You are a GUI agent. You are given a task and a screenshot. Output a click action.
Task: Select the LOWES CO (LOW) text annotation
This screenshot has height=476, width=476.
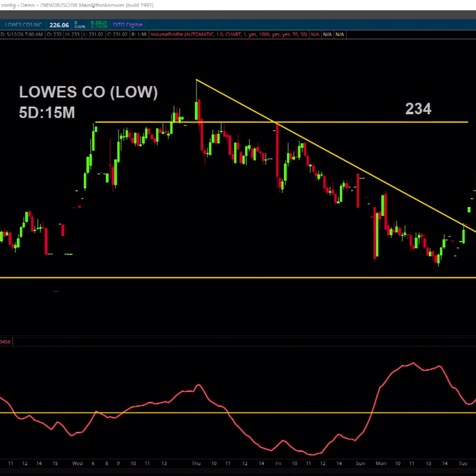88,92
